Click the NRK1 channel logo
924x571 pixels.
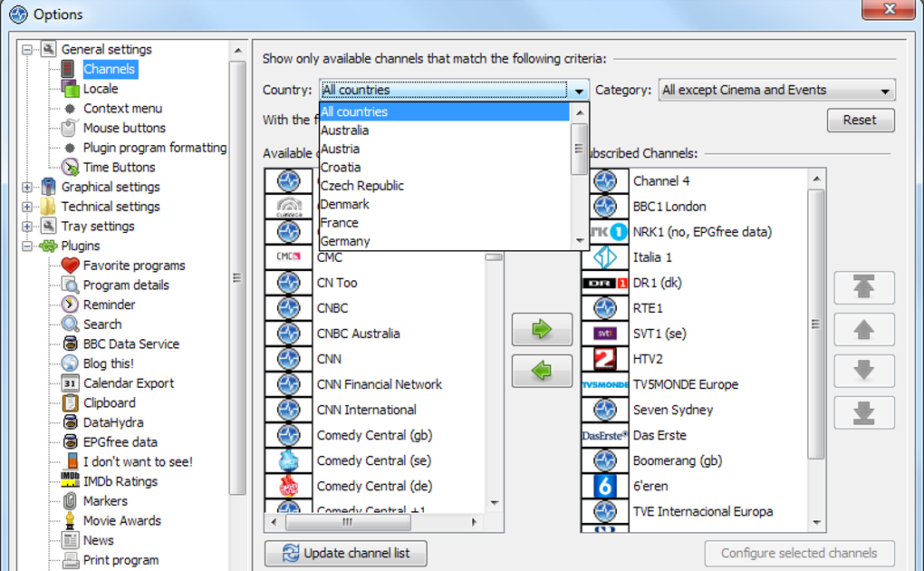tap(605, 232)
